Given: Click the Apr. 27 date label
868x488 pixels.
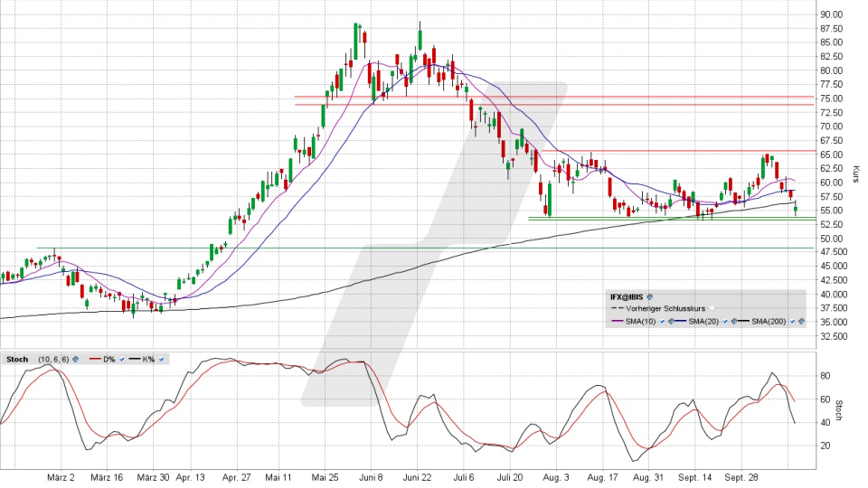Looking at the screenshot, I should coord(237,477).
